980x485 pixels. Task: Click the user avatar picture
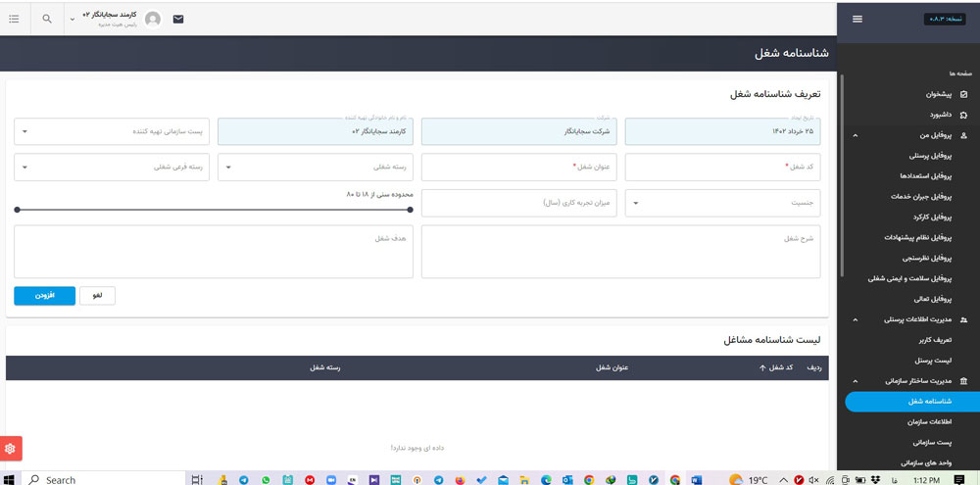tap(153, 19)
